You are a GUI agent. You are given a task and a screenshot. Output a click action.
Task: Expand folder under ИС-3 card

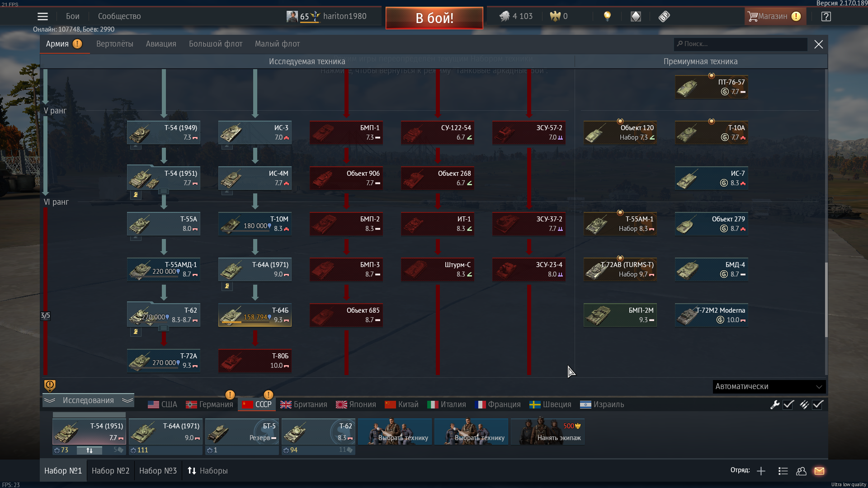(227, 147)
